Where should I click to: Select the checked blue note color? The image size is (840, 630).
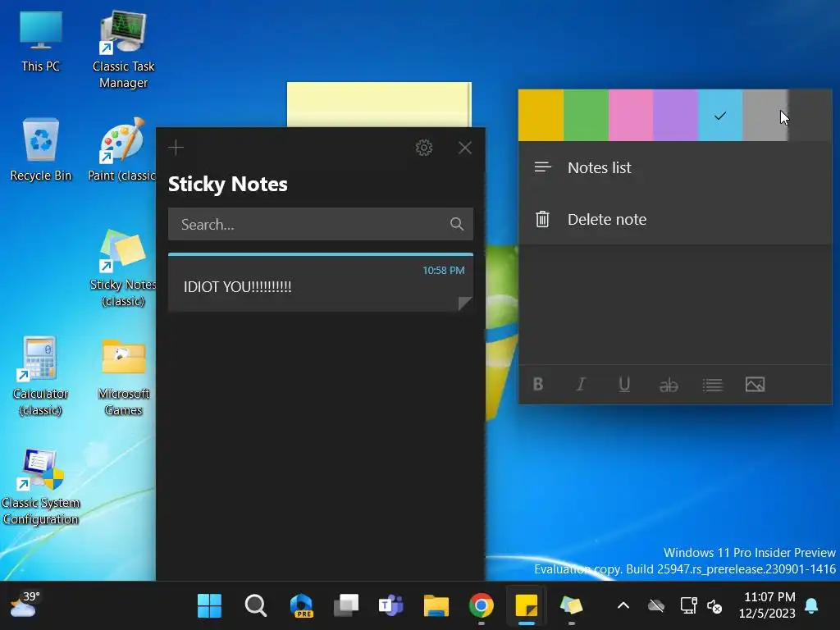click(x=720, y=115)
